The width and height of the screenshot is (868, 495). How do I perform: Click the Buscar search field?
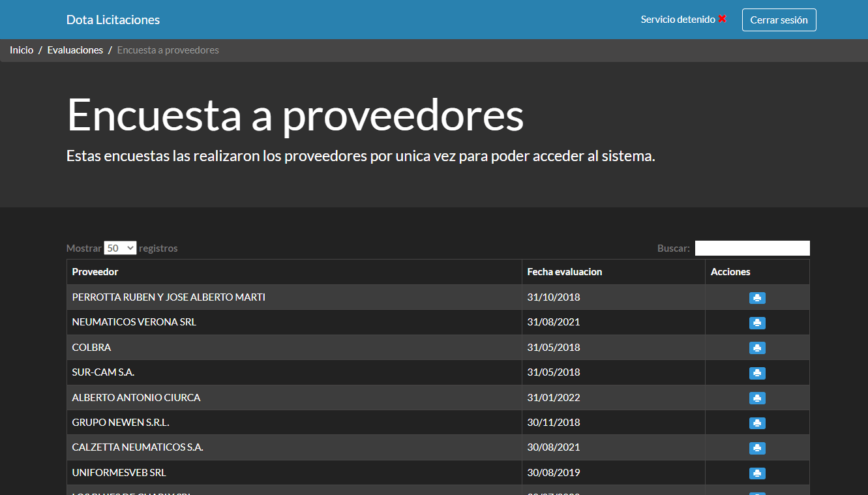tap(752, 248)
